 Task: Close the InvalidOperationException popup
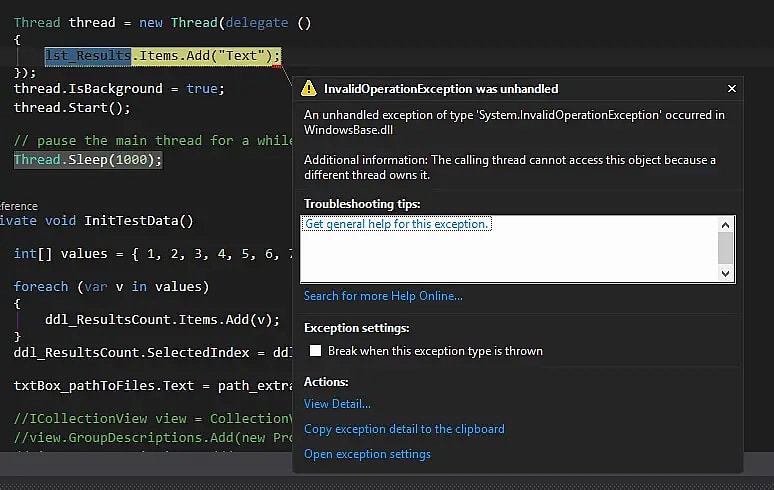(x=732, y=89)
